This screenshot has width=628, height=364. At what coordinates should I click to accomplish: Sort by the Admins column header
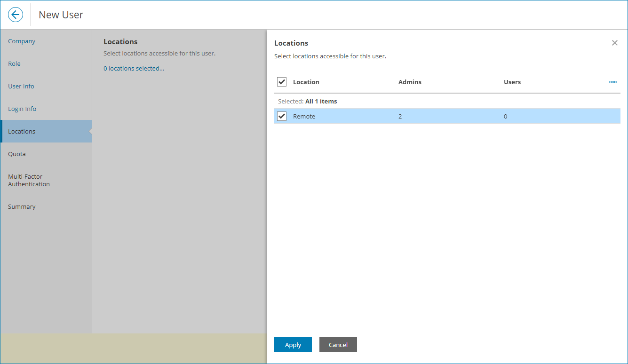[x=410, y=82]
